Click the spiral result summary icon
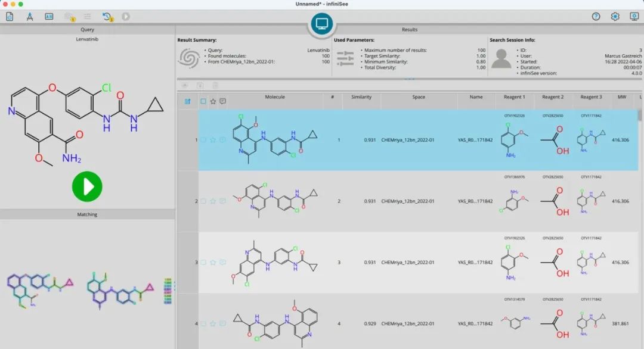The width and height of the screenshot is (644, 349). (x=189, y=58)
